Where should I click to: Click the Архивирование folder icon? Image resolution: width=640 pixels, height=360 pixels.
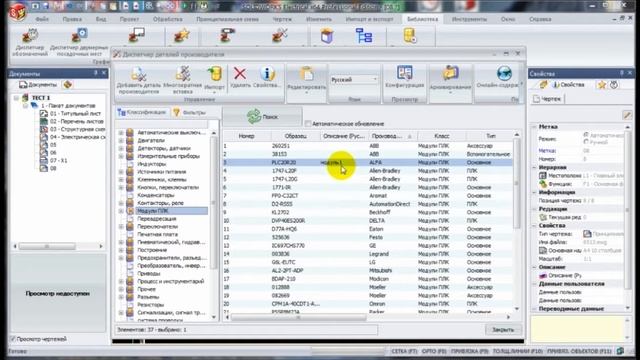click(x=450, y=74)
